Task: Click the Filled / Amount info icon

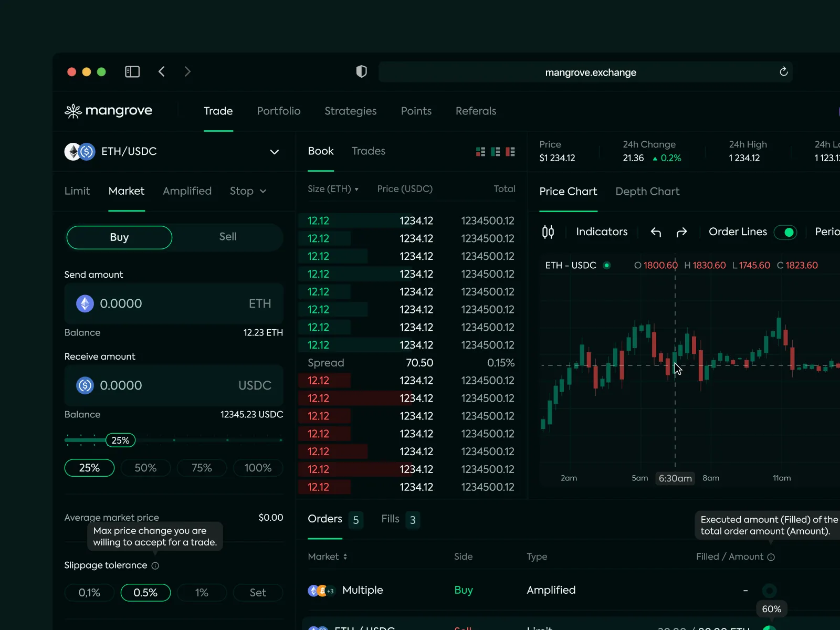Action: pos(771,557)
